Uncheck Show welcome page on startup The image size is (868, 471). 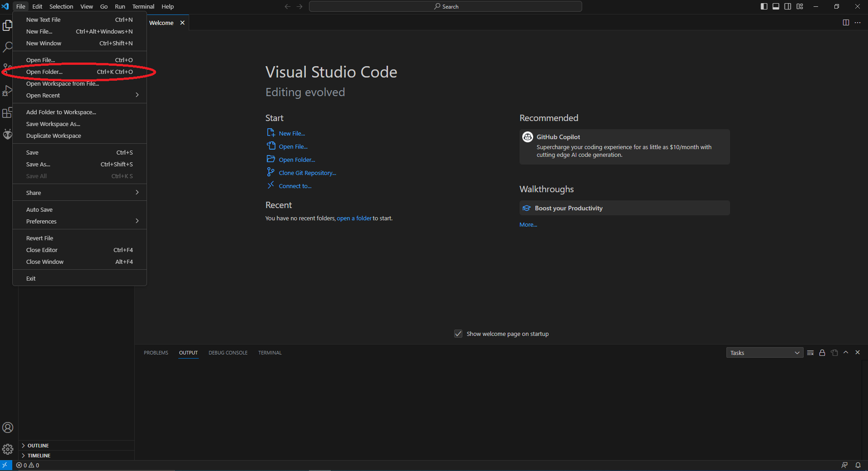pyautogui.click(x=458, y=334)
